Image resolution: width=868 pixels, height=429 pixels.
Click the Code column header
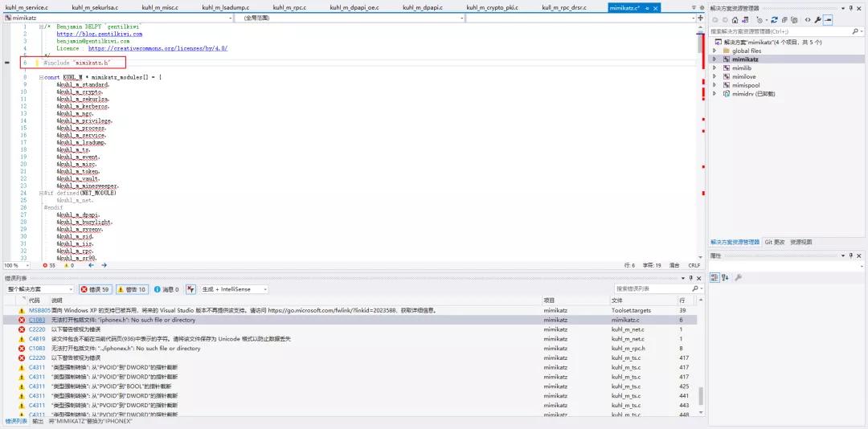(35, 300)
